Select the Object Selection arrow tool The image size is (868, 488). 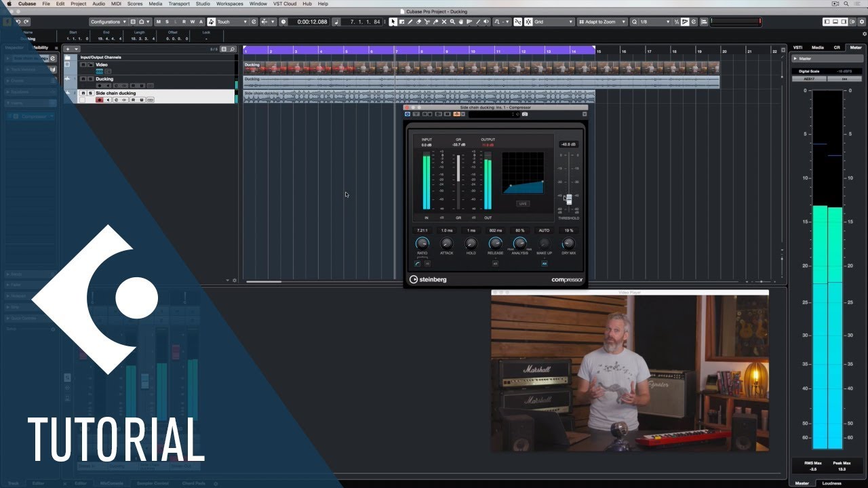393,22
